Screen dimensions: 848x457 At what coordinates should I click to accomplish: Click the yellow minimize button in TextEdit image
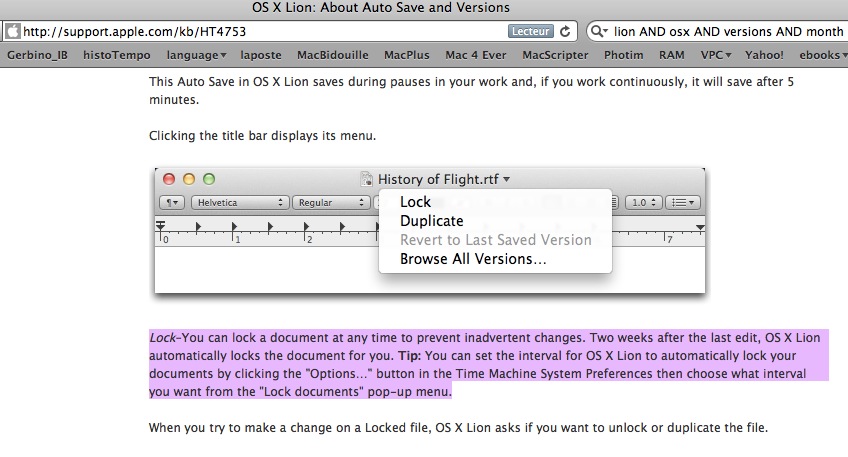coord(189,179)
